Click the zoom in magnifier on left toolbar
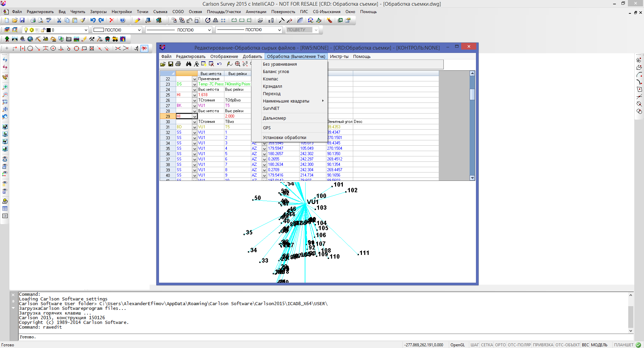The height and width of the screenshot is (348, 644). (5, 87)
